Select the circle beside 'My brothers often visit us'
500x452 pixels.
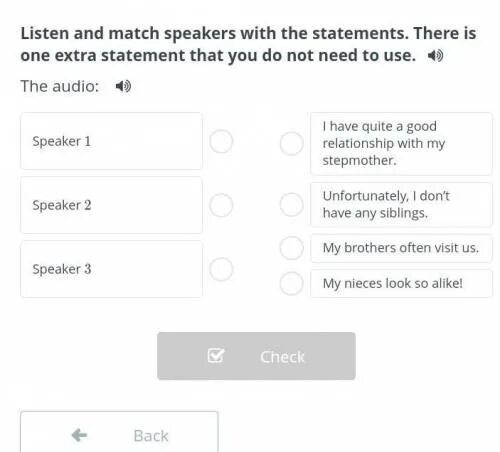(x=291, y=248)
